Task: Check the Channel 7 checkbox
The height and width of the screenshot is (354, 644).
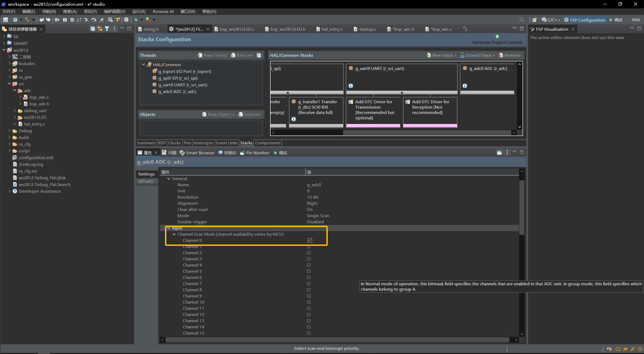Action: [309, 284]
